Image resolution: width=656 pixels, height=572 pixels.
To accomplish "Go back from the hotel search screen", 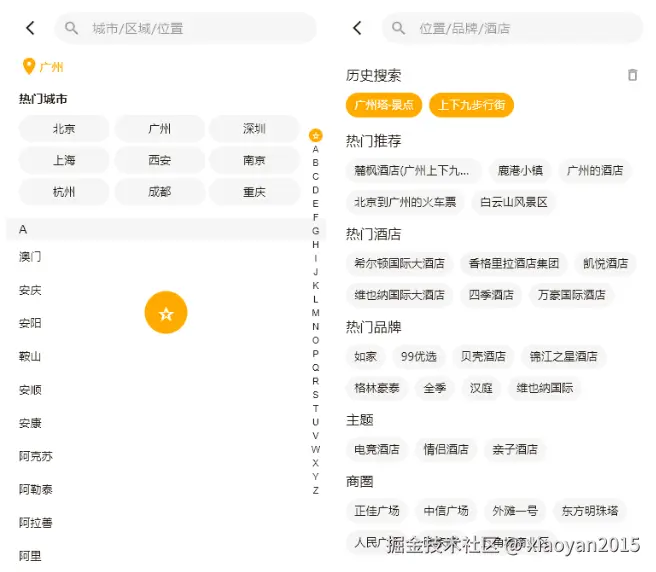I will pyautogui.click(x=357, y=28).
